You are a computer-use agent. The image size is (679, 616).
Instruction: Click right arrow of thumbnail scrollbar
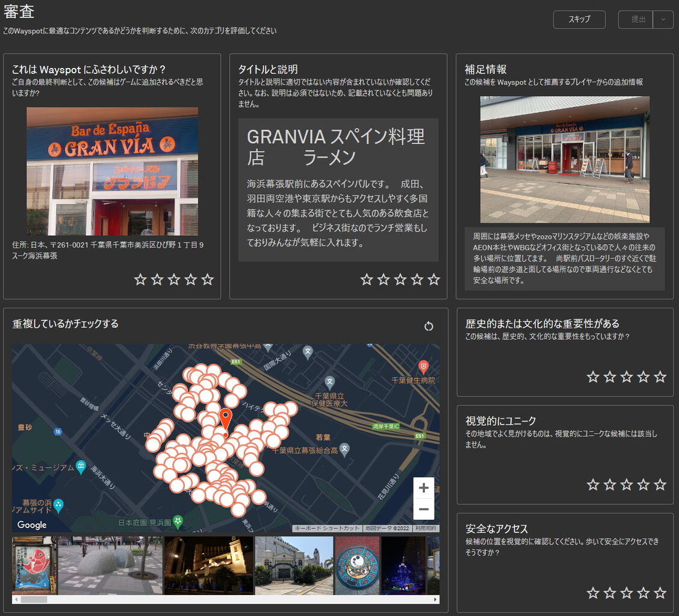(435, 600)
